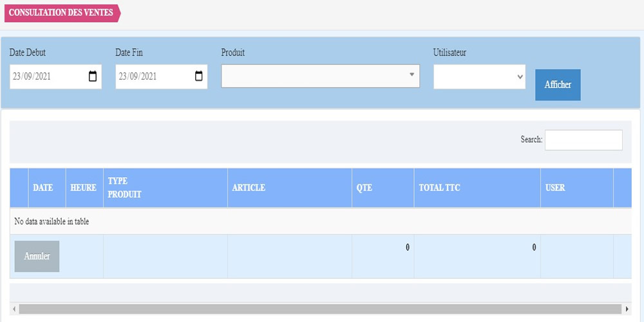Sort table by HEURE column header
Screen dimensions: 644x322
(x=84, y=188)
